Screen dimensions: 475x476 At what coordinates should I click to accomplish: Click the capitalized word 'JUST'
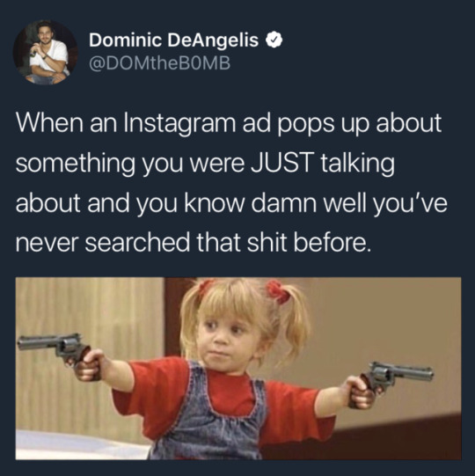click(282, 163)
